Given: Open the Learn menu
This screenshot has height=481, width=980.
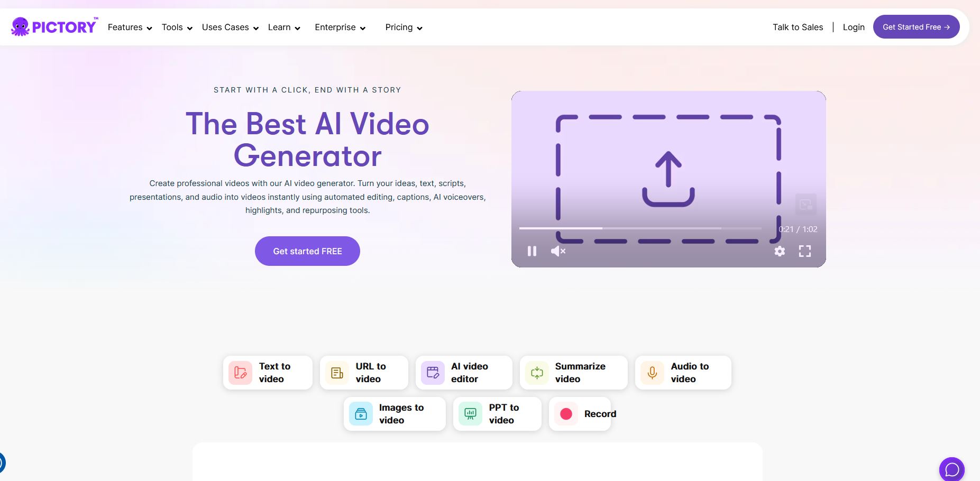Looking at the screenshot, I should click(284, 27).
